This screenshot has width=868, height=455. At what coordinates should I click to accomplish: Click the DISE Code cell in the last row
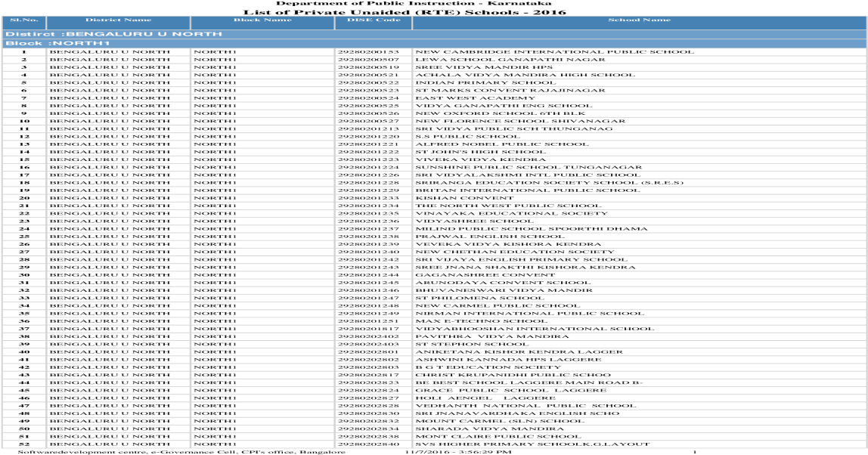pos(373,442)
